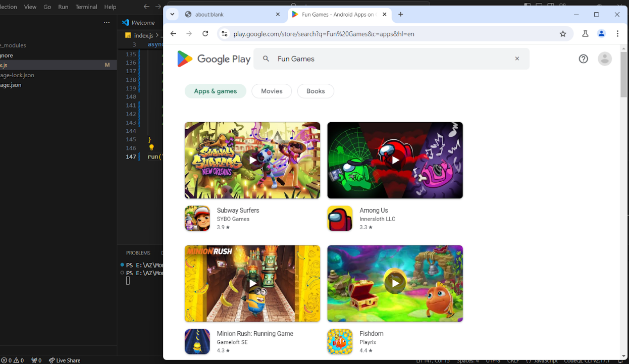Viewport: 629px width, 364px height.
Task: Open the Terminal menu in VS Code
Action: [x=86, y=7]
